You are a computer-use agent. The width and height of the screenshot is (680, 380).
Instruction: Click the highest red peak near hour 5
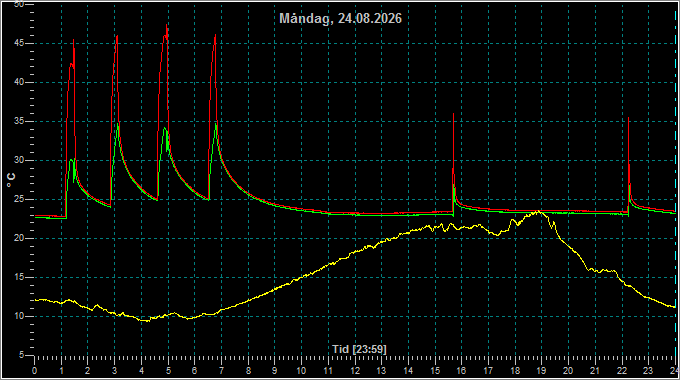167,26
